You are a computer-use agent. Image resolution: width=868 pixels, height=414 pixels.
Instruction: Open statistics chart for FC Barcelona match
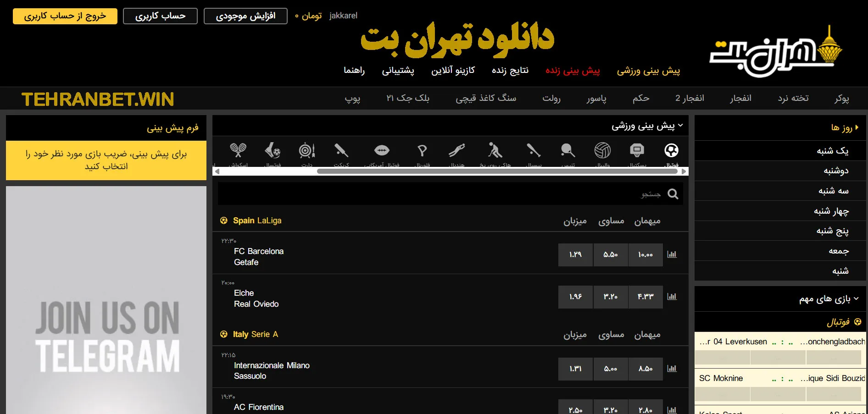coord(672,254)
